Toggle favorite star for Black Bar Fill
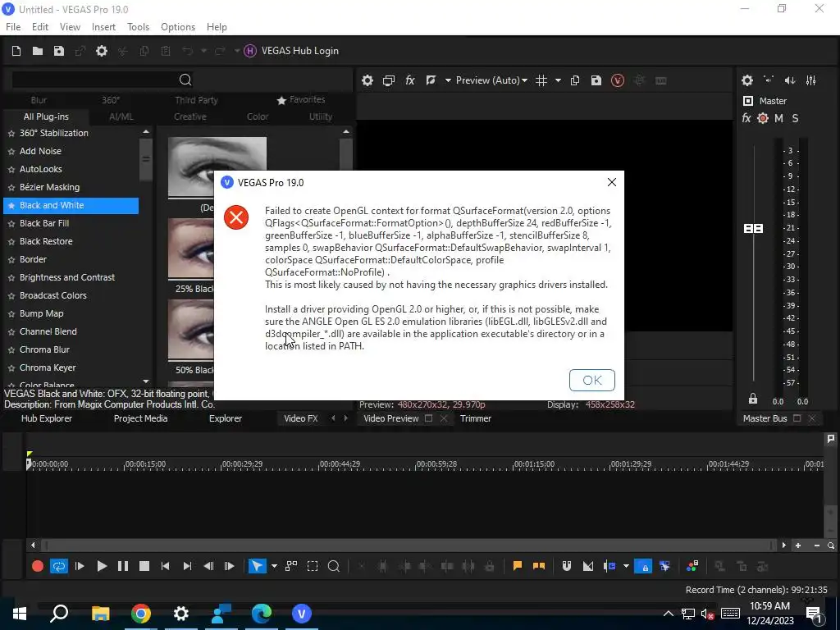Screen dimensions: 840x630 click(11, 223)
